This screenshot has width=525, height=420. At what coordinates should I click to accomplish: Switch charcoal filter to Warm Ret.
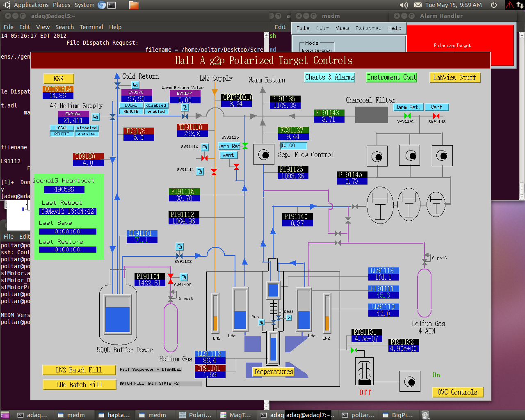pyautogui.click(x=408, y=107)
